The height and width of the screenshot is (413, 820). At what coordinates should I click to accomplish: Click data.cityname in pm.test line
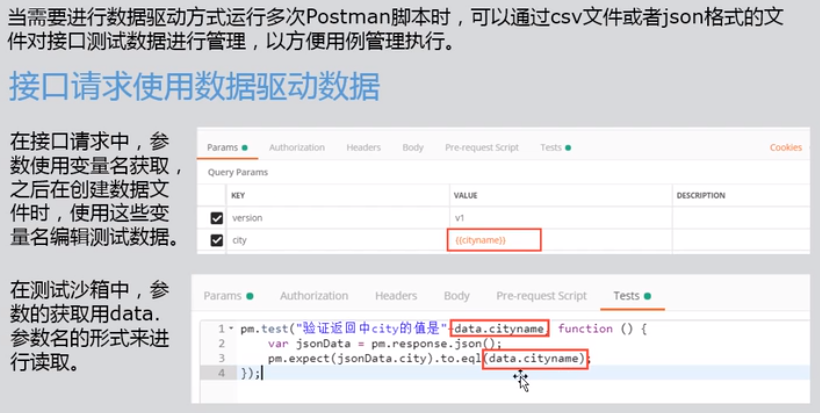(499, 328)
